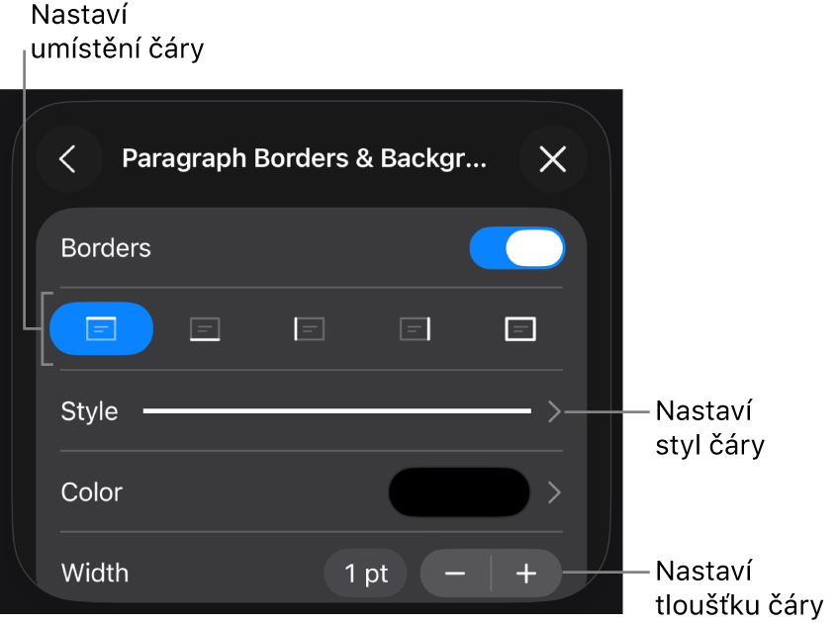Open the Style row label

89,411
